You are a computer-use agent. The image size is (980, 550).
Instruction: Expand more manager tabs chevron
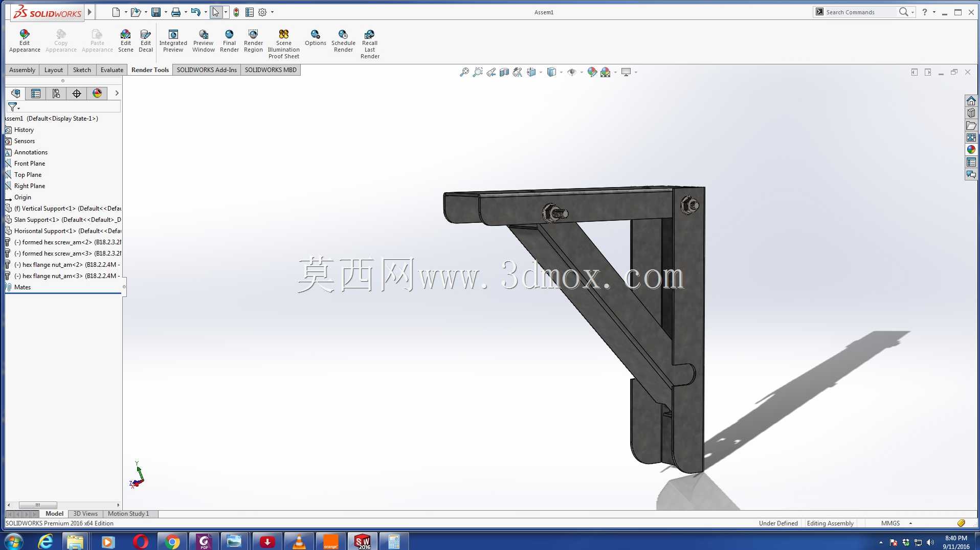click(x=117, y=93)
